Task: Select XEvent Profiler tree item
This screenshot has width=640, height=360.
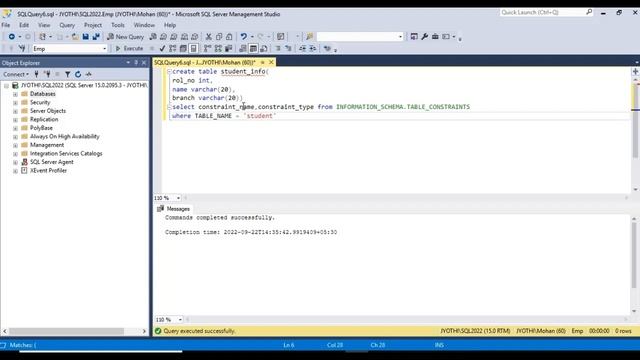Action: [x=48, y=171]
